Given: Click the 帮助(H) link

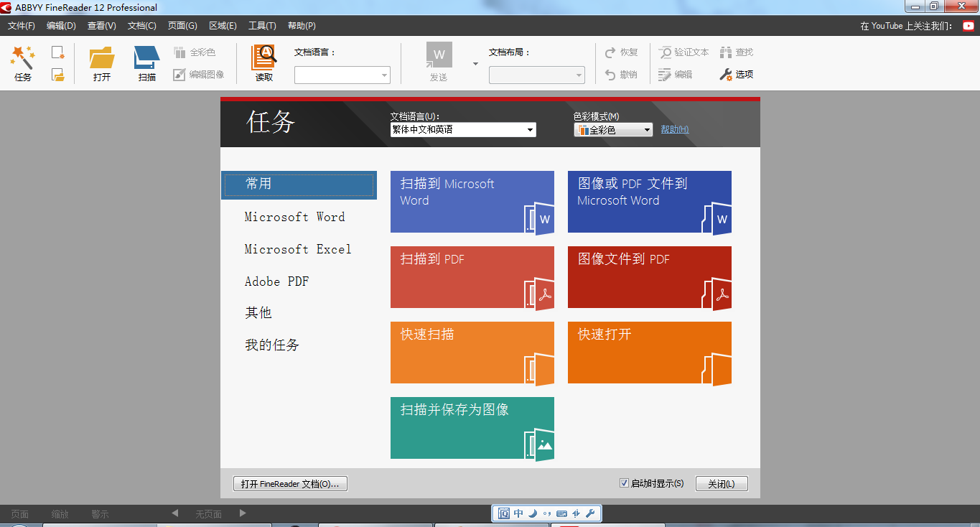Looking at the screenshot, I should (x=675, y=129).
